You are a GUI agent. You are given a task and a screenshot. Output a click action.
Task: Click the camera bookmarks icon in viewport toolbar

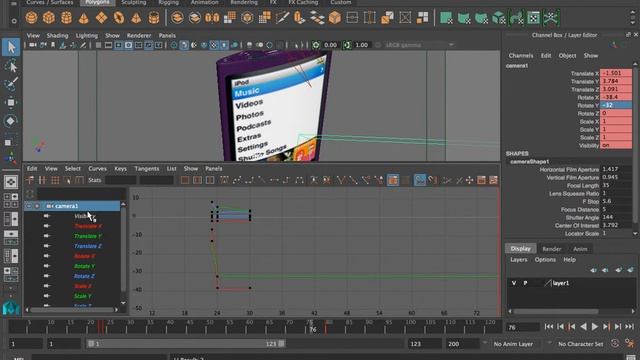[53, 45]
